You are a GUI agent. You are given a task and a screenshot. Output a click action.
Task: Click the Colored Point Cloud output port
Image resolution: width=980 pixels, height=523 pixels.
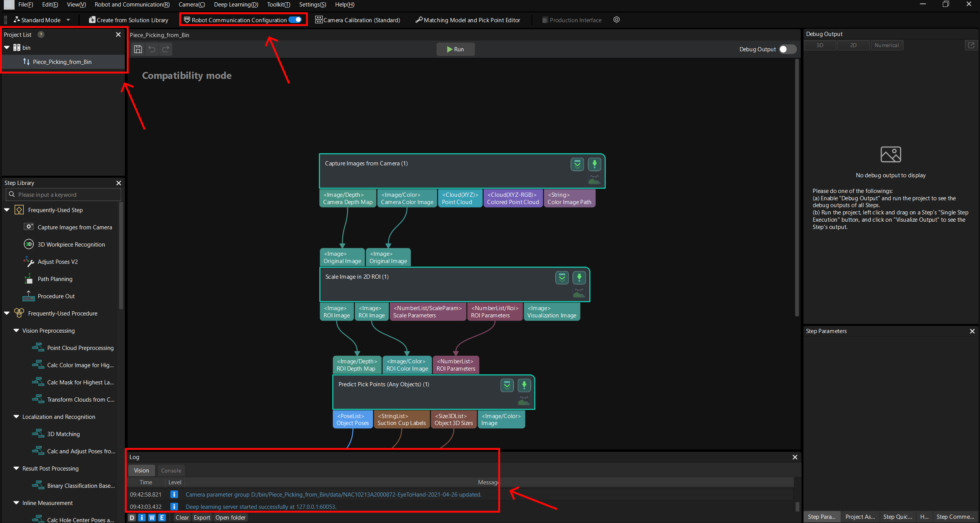(513, 198)
